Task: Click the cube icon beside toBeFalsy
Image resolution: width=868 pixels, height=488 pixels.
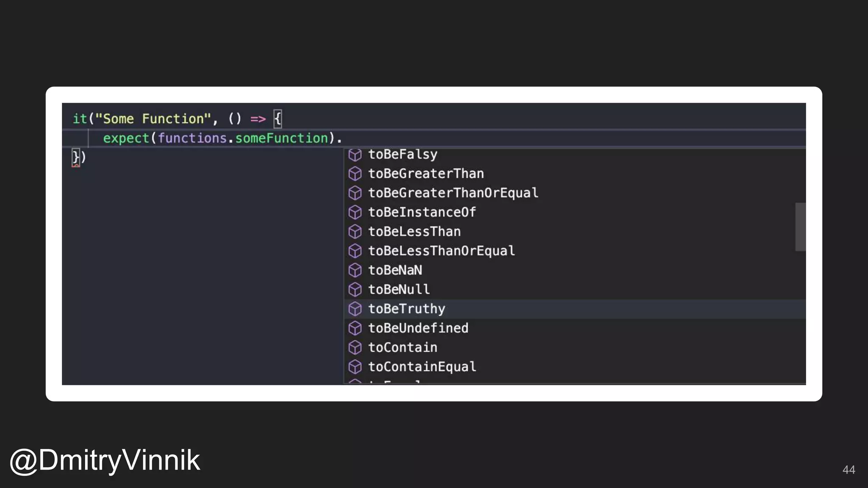Action: coord(355,155)
